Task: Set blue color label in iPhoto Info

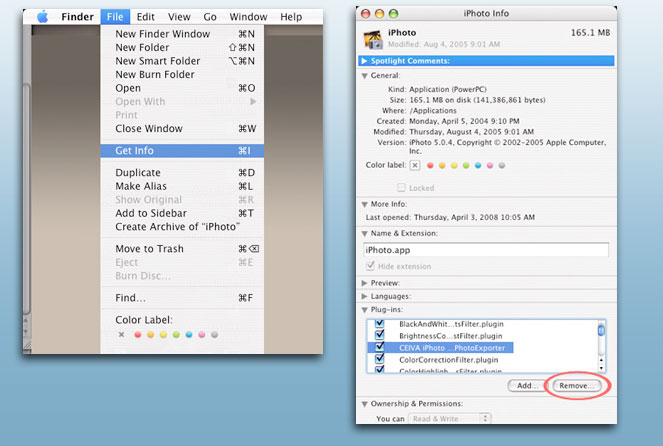Action: tap(478, 165)
